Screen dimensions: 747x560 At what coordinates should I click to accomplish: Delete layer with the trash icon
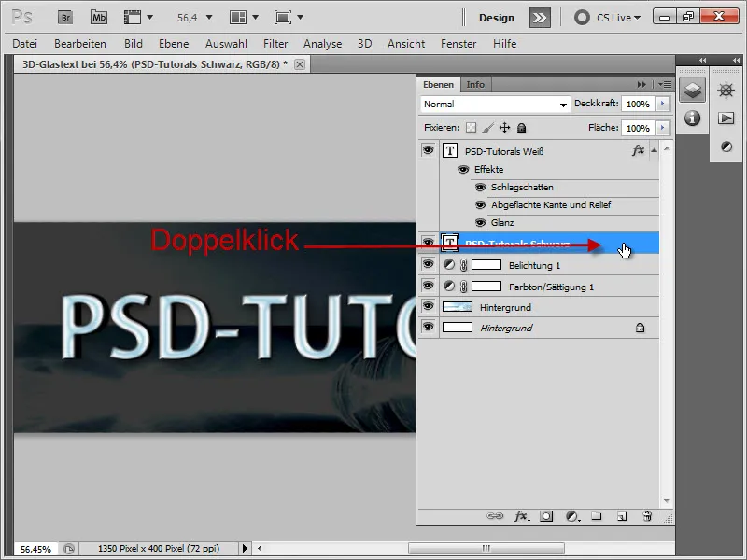click(x=647, y=516)
